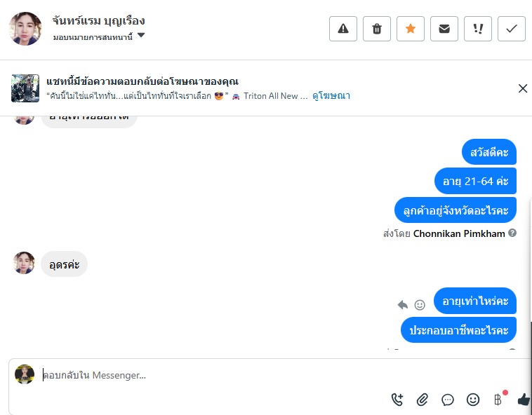The width and height of the screenshot is (532, 415).
Task: Delete conversation using trash icon
Action: point(377,29)
